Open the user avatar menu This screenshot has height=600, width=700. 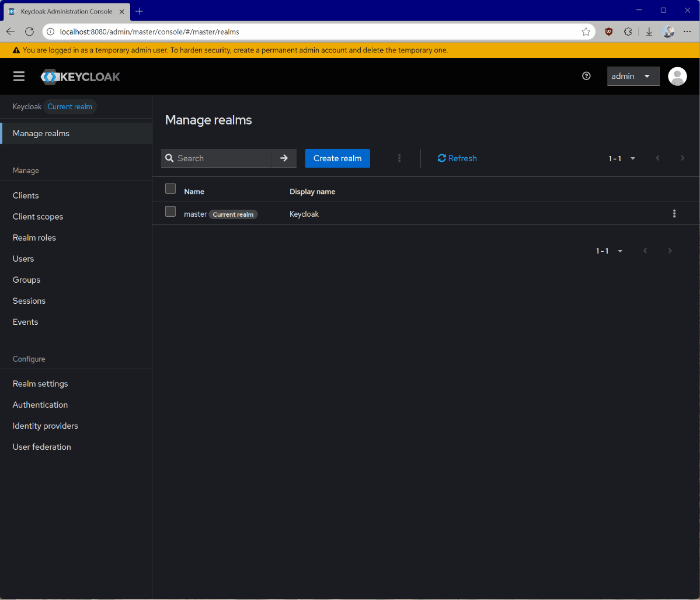tap(677, 76)
